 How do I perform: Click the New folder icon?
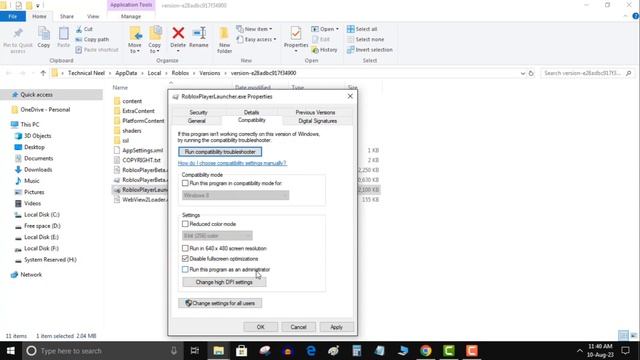click(224, 33)
